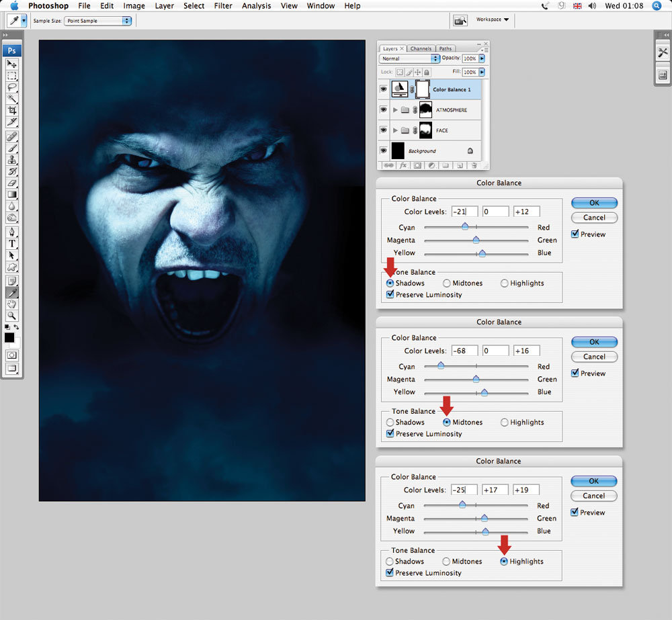Image resolution: width=672 pixels, height=620 pixels.
Task: Select the Crop tool
Action: coord(12,111)
